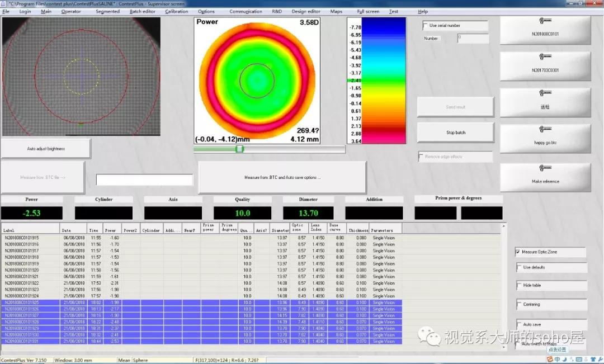Image resolution: width=604 pixels, height=364 pixels.
Task: Enable the Hide table checkbox
Action: (x=518, y=285)
